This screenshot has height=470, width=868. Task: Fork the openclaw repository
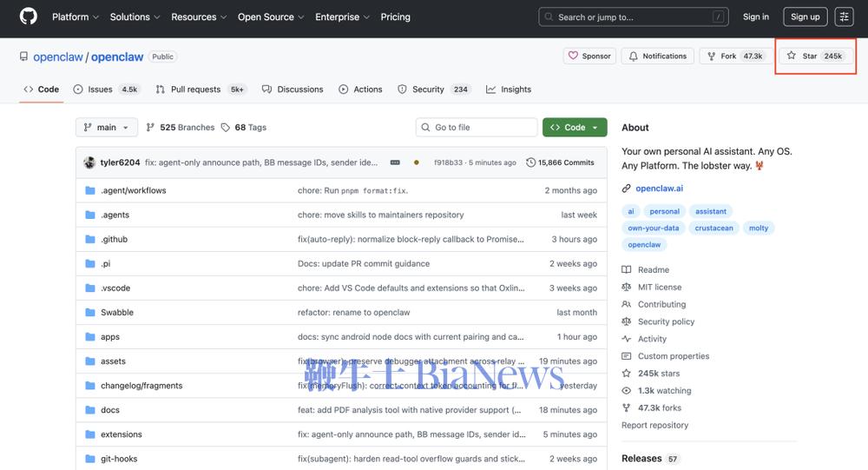[734, 56]
